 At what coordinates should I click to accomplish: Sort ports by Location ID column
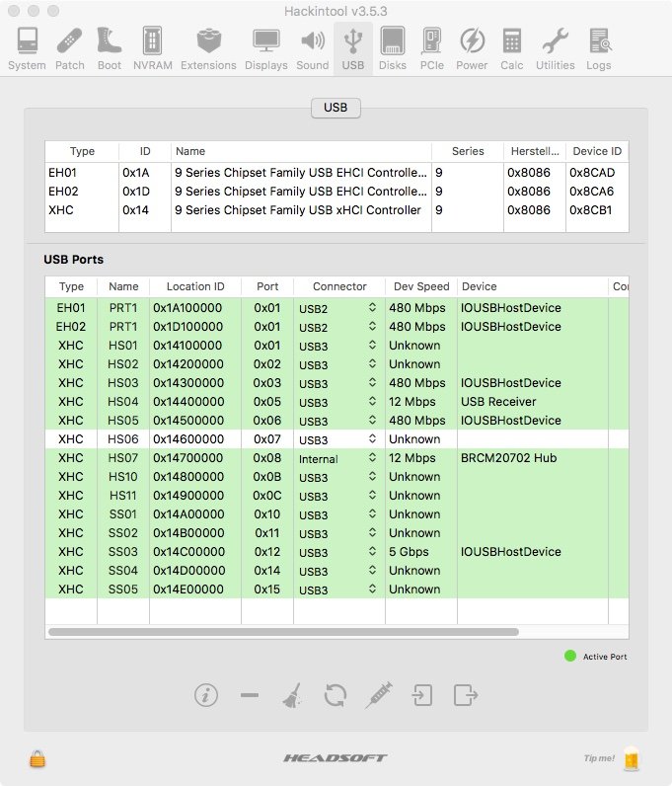[195, 286]
